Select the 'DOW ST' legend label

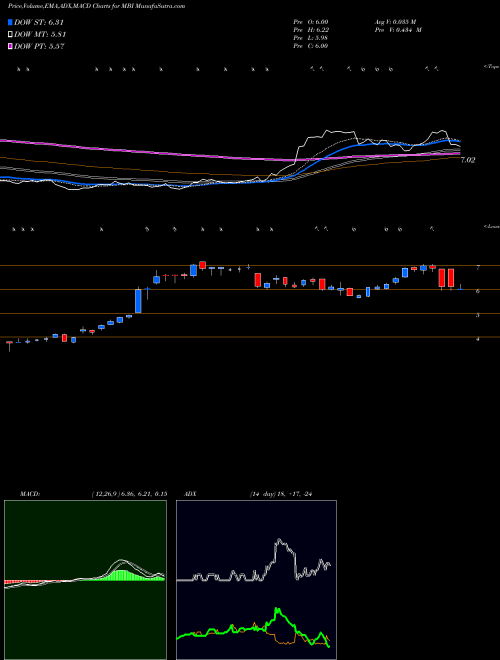pos(39,22)
